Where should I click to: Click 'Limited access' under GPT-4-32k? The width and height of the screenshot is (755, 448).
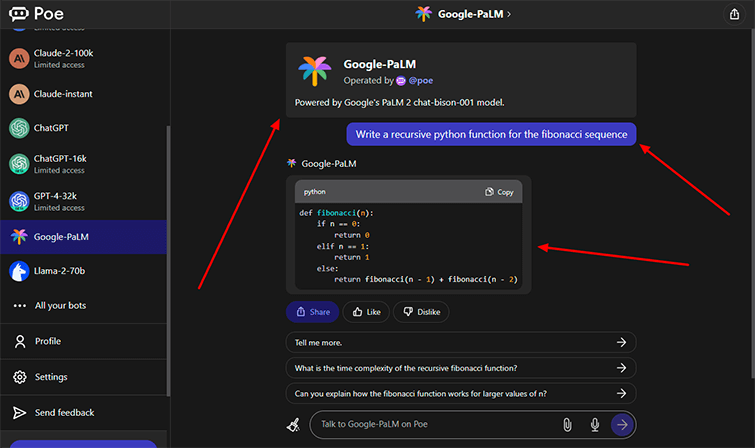coord(59,208)
